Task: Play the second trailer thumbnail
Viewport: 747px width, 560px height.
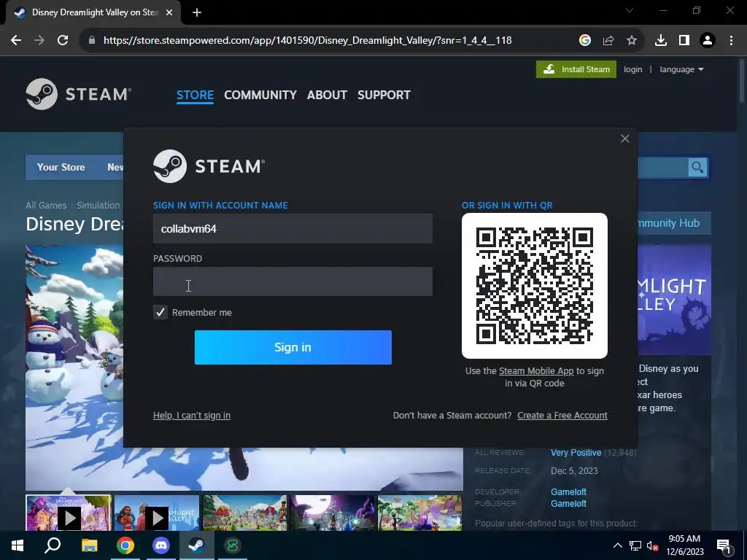Action: pos(156,513)
